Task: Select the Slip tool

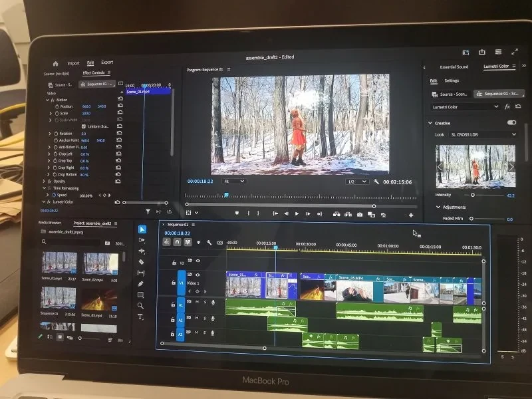Action: [141, 273]
